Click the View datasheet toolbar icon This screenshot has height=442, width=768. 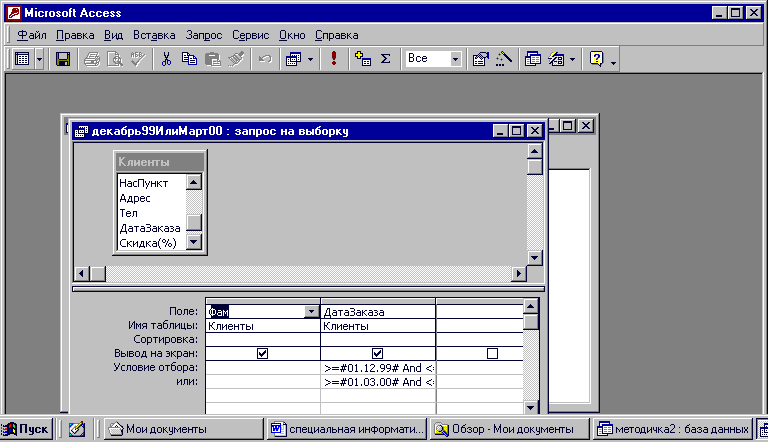[x=22, y=59]
